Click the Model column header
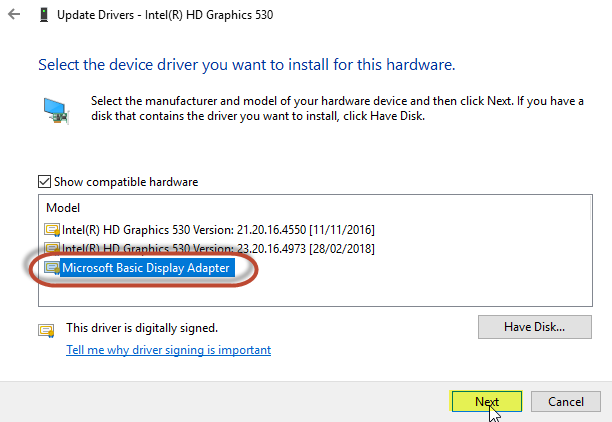The height and width of the screenshot is (422, 612). (x=63, y=208)
